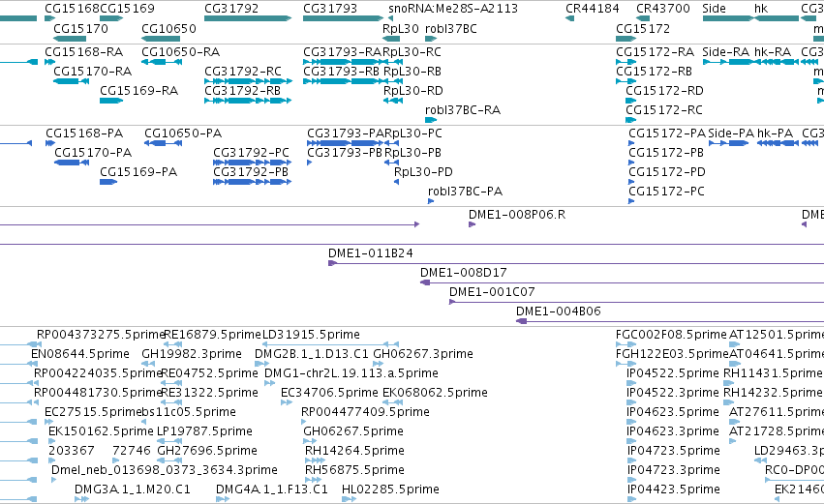Click the DMG1-chr2L.19.113.a.5prime label

(x=351, y=373)
